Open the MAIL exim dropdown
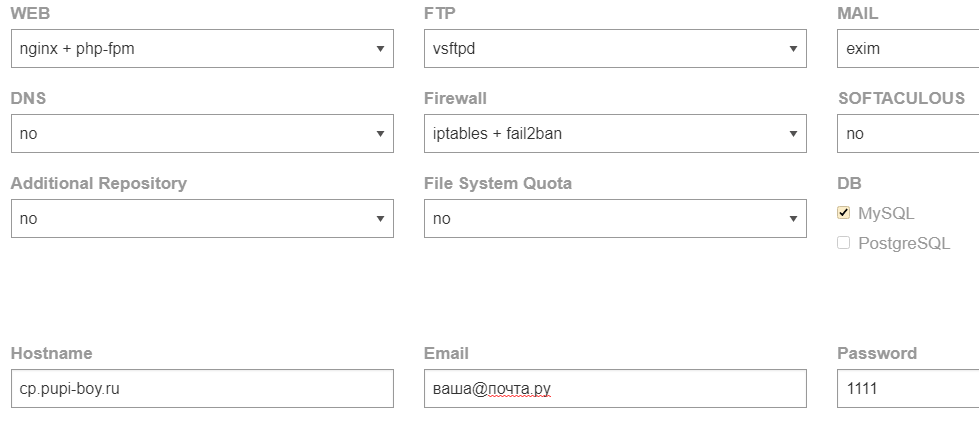 (906, 48)
